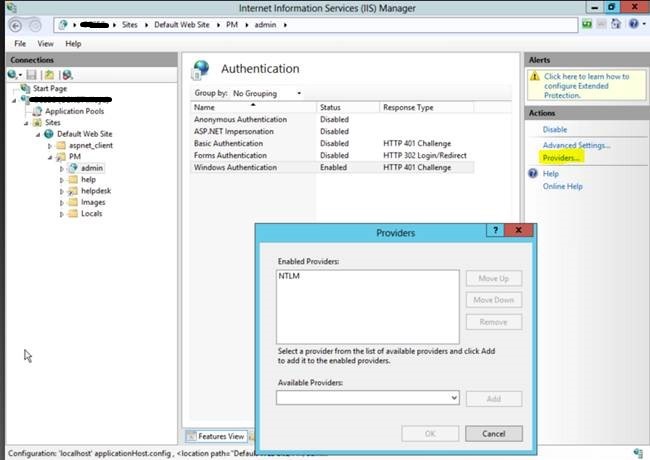Open the View menu
This screenshot has height=460, width=650.
pos(46,44)
